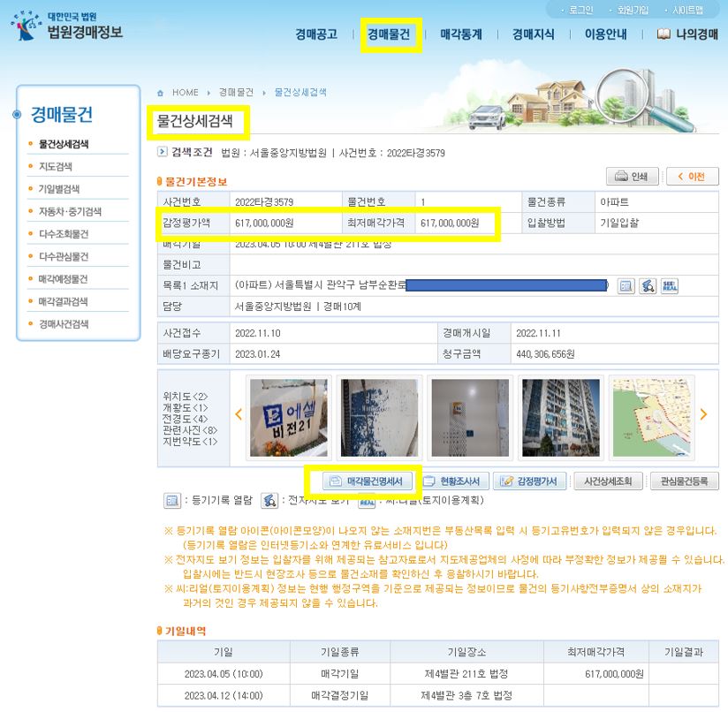Open the 등기기록 열람 icon in address row
728x712 pixels.
(626, 285)
